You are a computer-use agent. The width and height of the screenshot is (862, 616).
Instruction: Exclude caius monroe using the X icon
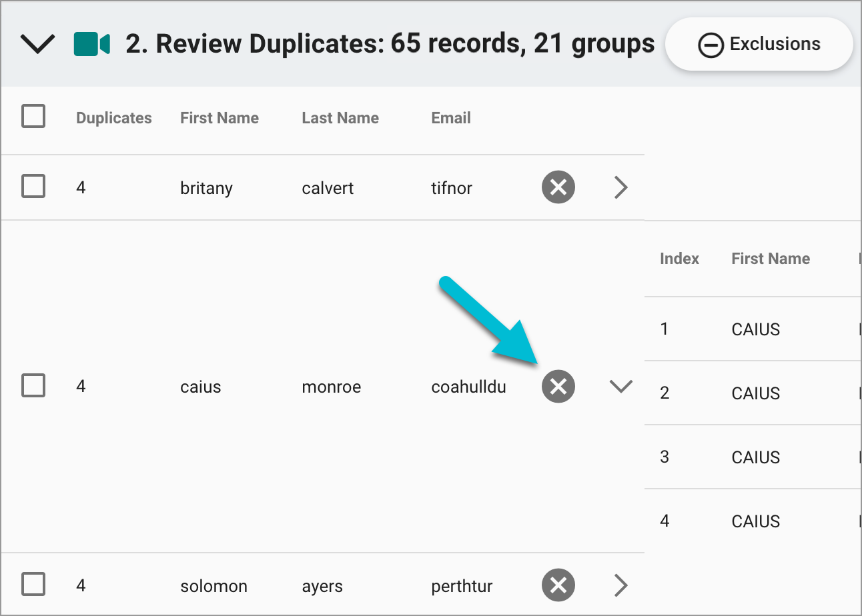pyautogui.click(x=558, y=386)
